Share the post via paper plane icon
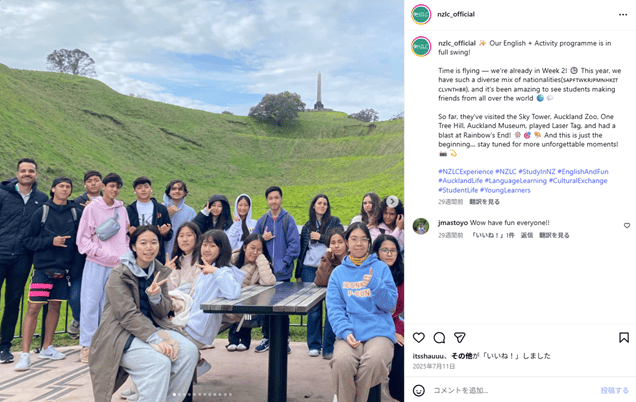This screenshot has height=402, width=636. click(x=459, y=338)
